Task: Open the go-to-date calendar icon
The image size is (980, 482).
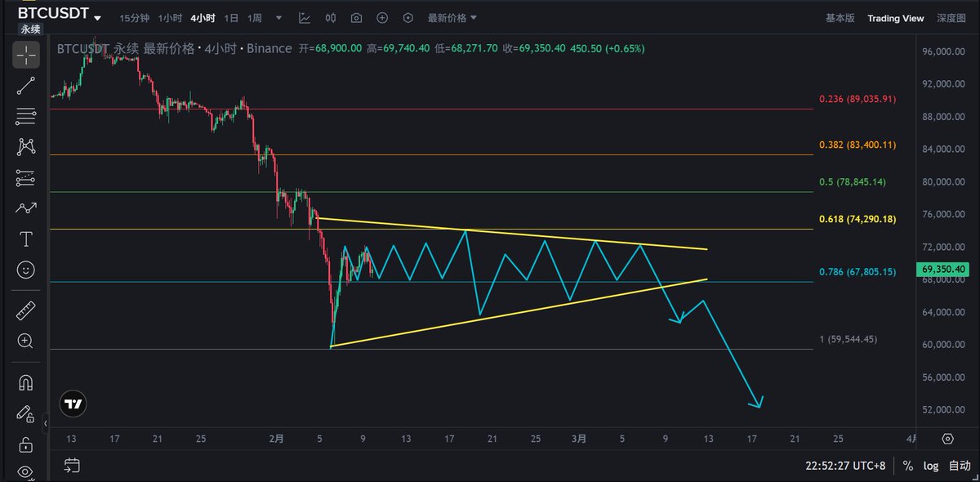Action: coord(72,466)
